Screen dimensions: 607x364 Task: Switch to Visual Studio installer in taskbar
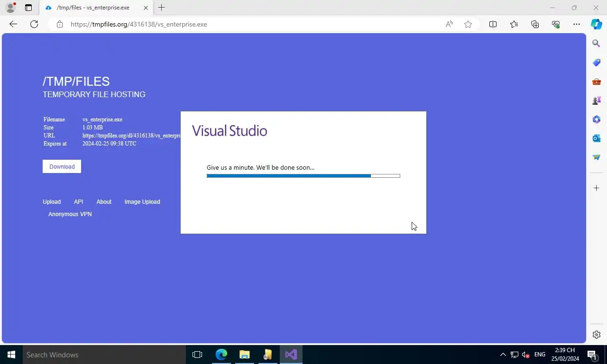[x=291, y=355]
